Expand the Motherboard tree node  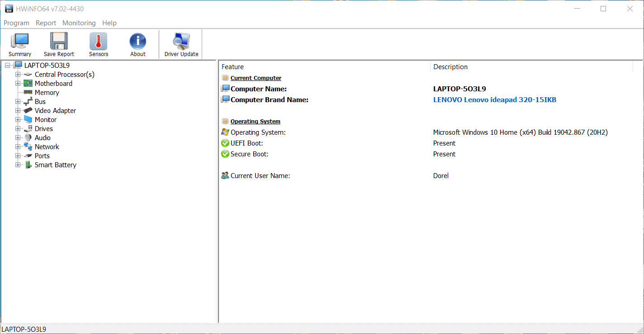pos(18,84)
